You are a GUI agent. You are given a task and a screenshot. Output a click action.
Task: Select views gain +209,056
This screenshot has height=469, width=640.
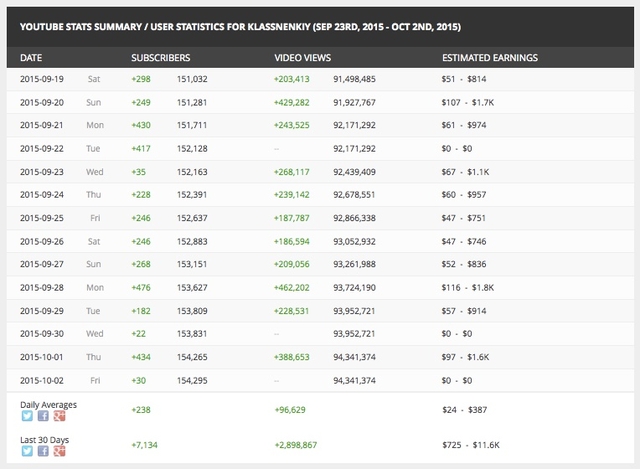tap(291, 264)
